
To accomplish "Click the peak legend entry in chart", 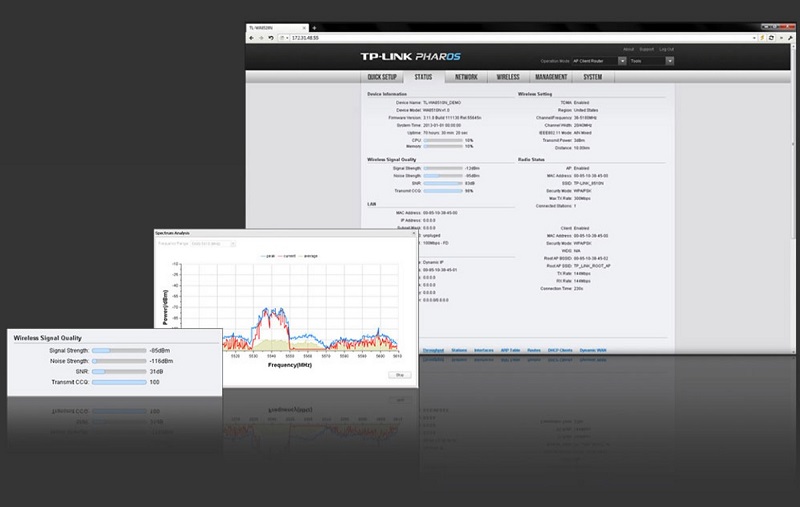I will [268, 256].
